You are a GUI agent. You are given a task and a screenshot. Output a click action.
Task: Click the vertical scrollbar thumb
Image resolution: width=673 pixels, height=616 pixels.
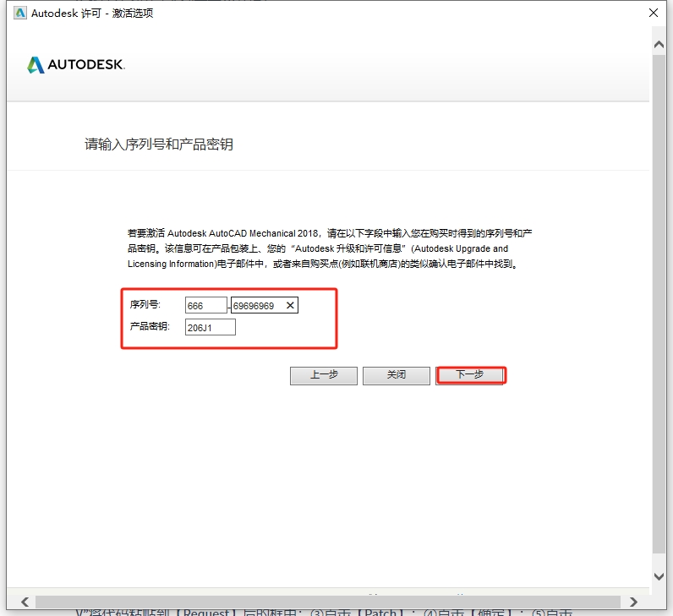coord(659,303)
